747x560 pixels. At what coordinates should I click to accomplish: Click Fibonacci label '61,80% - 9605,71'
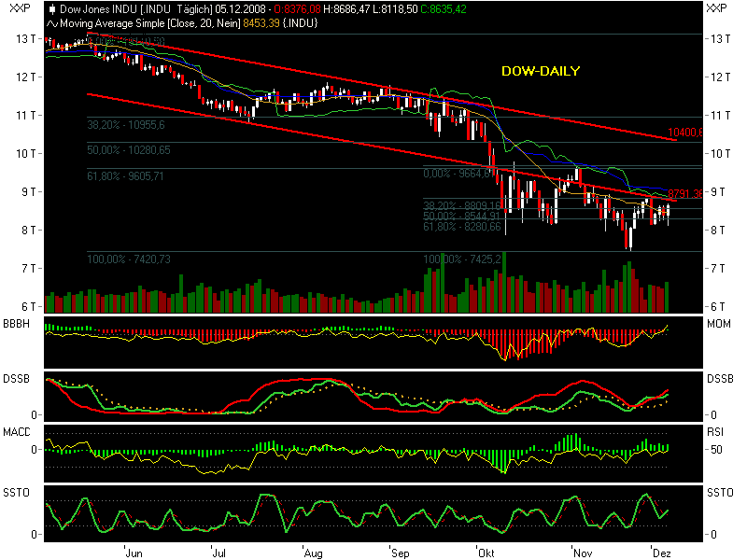coord(125,176)
